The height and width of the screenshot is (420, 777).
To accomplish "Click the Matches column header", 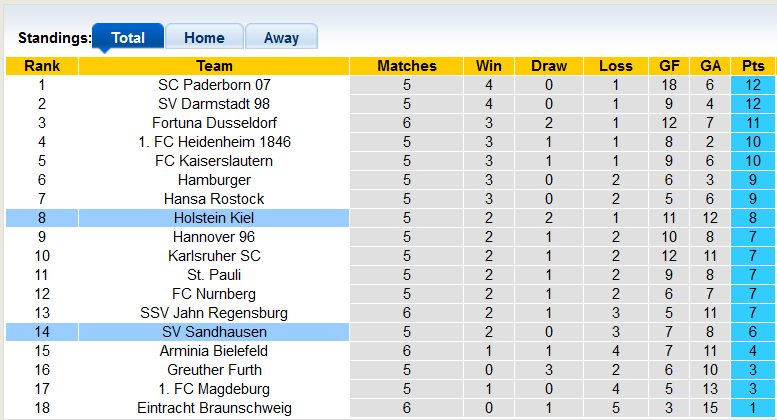I will point(406,66).
